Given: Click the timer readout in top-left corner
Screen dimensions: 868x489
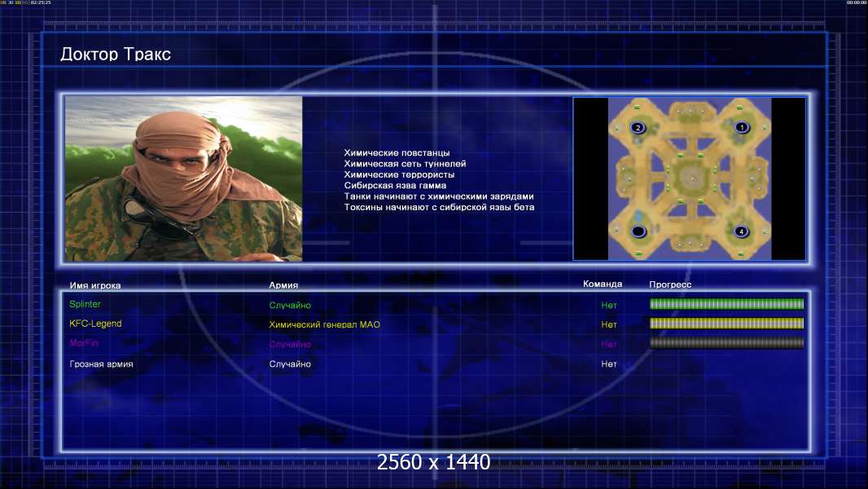Looking at the screenshot, I should [x=26, y=2].
